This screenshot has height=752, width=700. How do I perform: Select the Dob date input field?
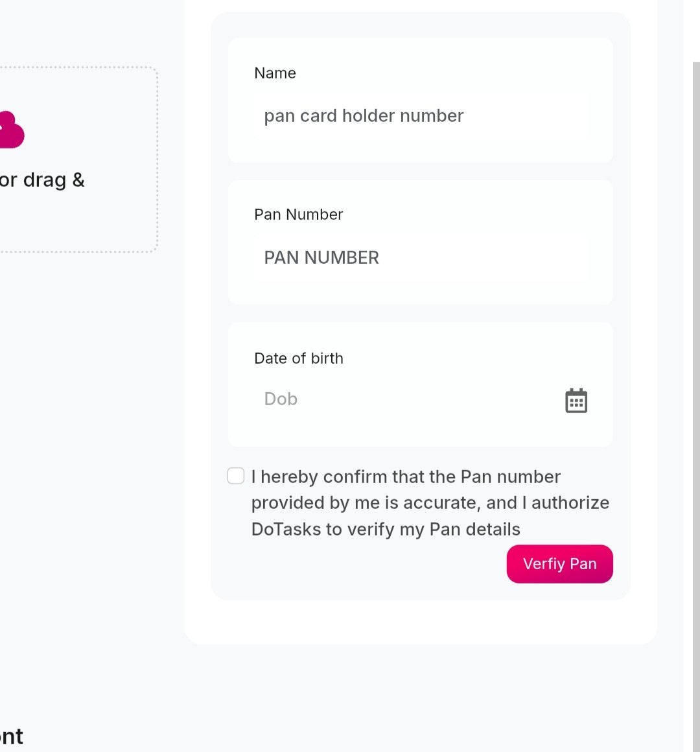402,399
